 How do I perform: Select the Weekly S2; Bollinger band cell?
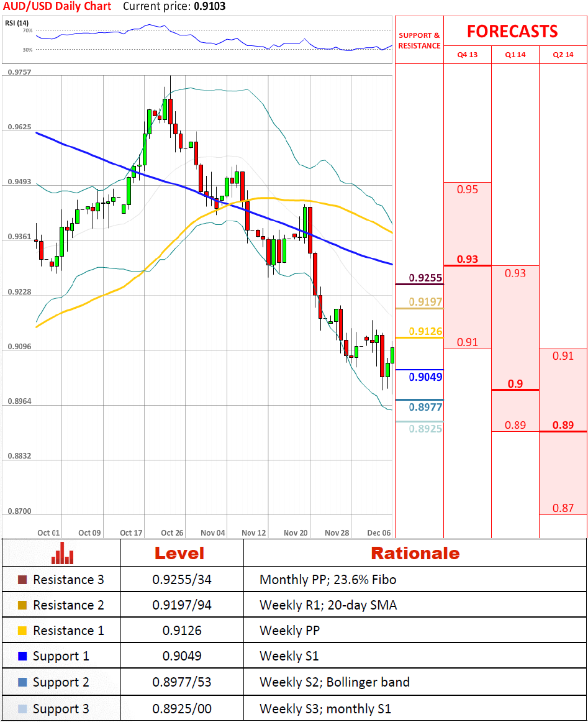[x=335, y=682]
